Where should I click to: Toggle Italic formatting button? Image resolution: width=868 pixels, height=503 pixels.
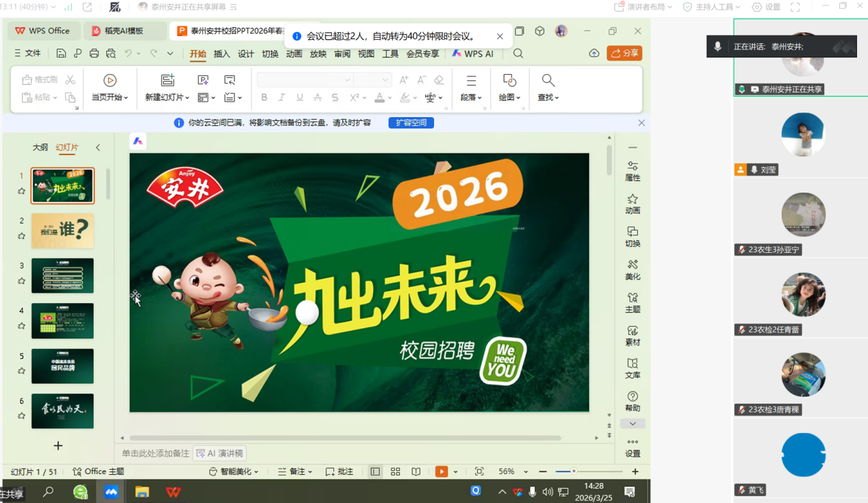pos(282,98)
